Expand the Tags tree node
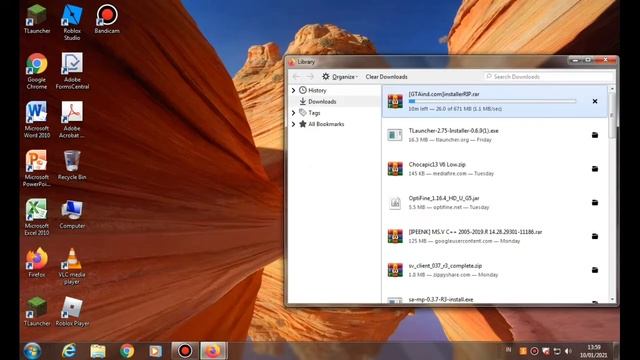 [293, 113]
